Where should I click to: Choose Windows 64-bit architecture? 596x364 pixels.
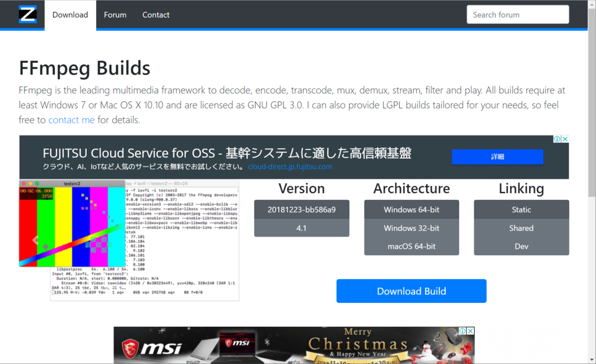[411, 209]
